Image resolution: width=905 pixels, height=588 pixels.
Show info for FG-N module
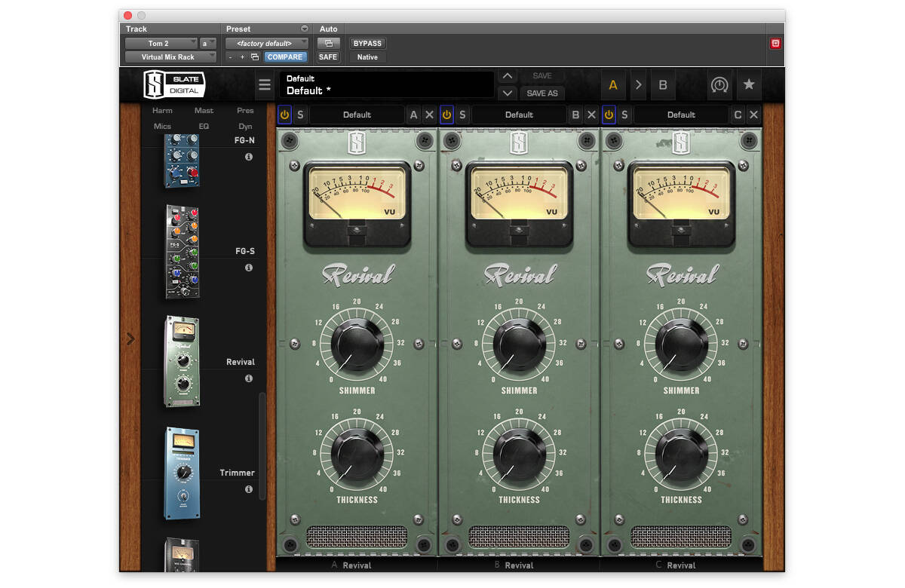249,157
